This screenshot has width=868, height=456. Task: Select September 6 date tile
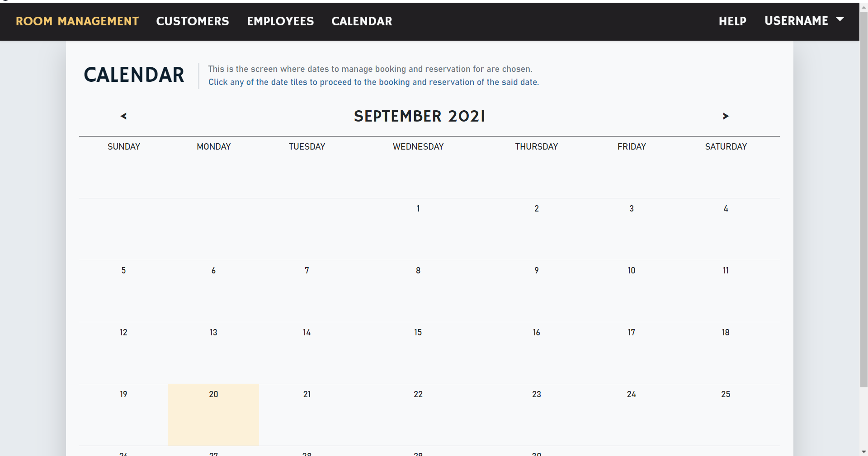(x=213, y=291)
